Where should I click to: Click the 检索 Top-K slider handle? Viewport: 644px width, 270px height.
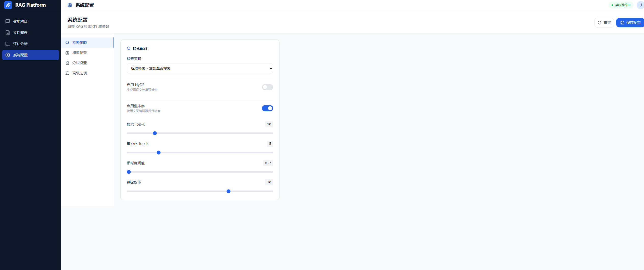tap(155, 133)
